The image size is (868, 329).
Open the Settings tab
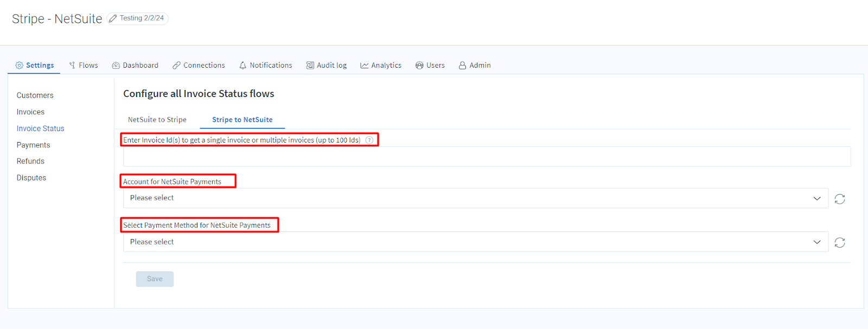34,65
